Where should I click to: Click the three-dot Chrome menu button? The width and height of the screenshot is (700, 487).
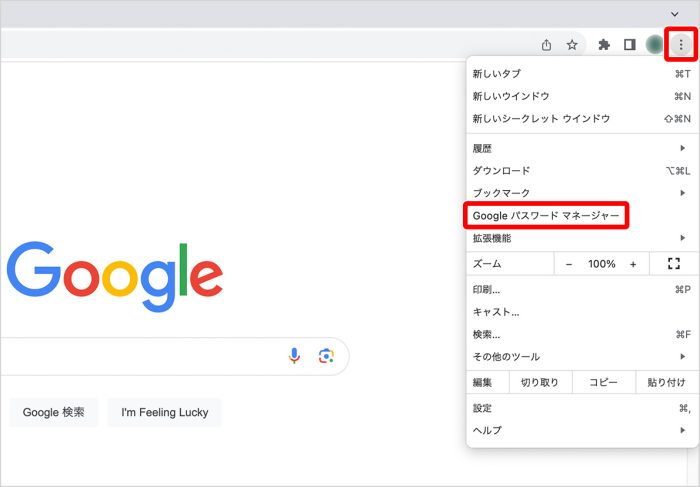681,45
